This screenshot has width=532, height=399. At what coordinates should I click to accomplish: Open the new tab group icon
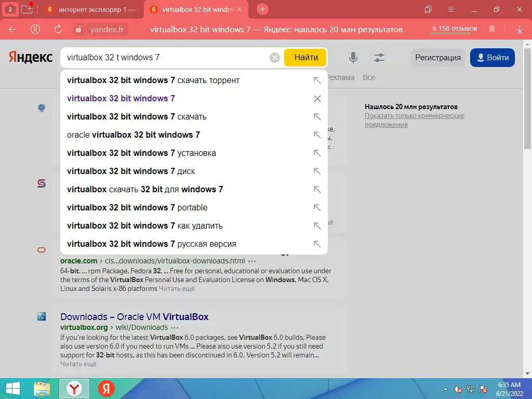click(x=27, y=9)
